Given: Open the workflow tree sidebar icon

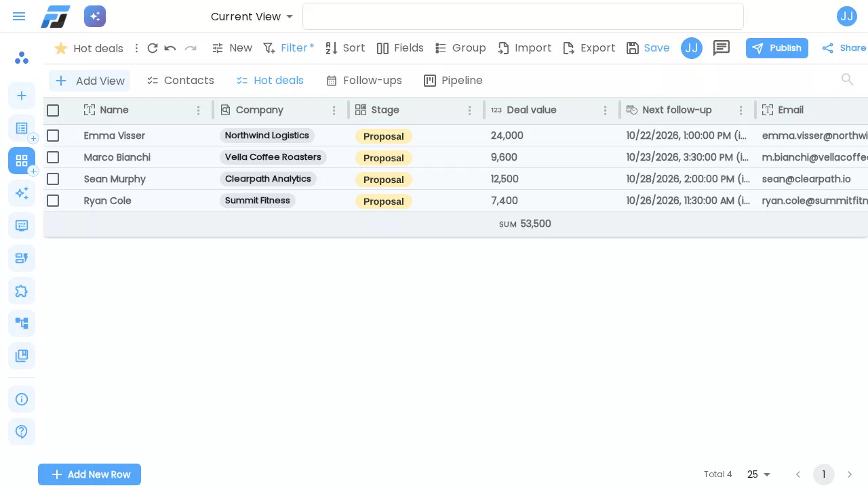Looking at the screenshot, I should [22, 323].
